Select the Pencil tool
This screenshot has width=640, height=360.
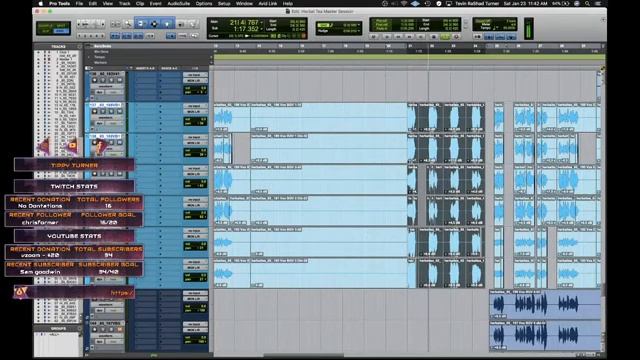coord(192,24)
